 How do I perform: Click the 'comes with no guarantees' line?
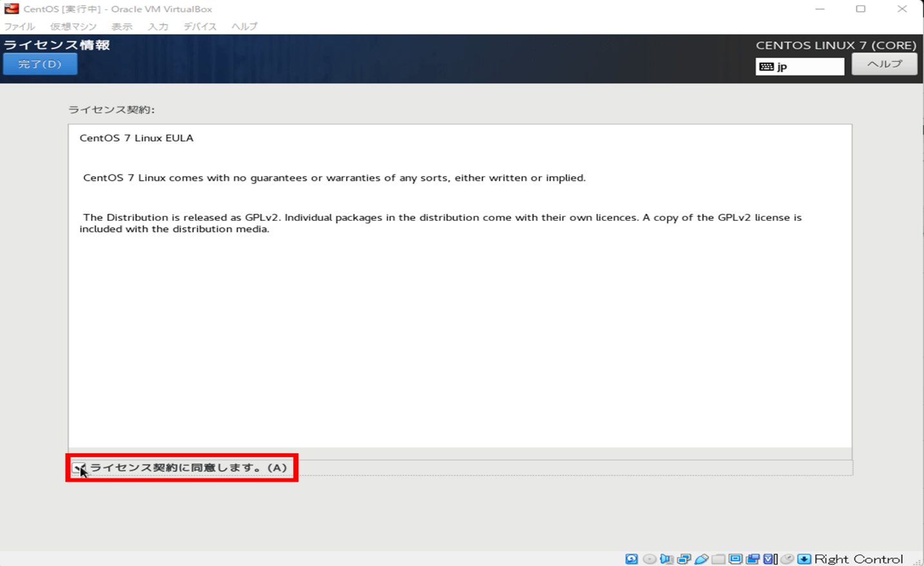click(334, 178)
